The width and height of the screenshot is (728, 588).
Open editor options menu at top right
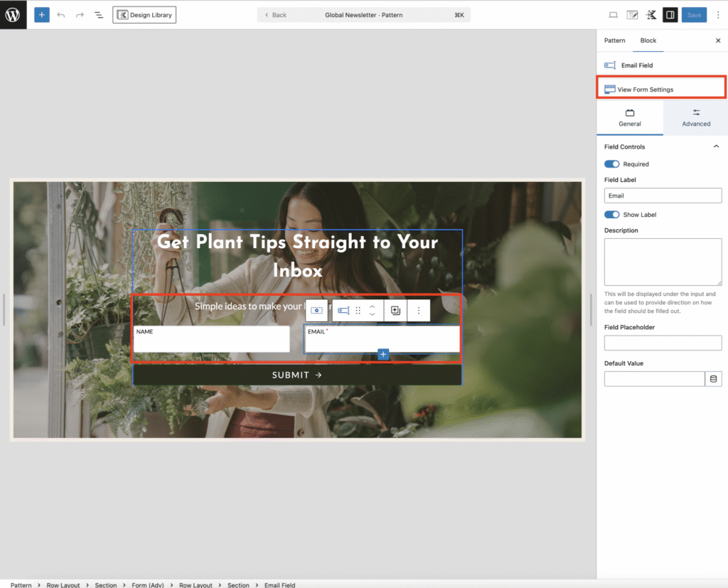click(717, 15)
